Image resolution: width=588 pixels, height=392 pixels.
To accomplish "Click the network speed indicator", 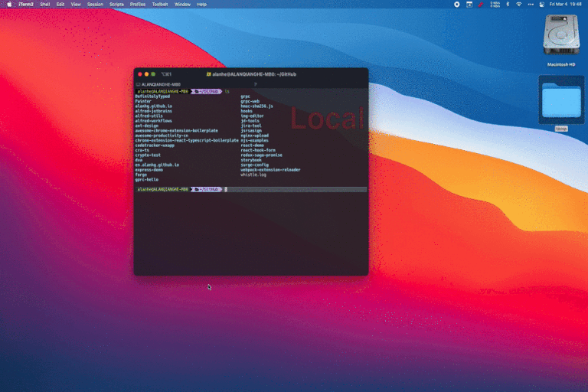I will pos(495,4).
